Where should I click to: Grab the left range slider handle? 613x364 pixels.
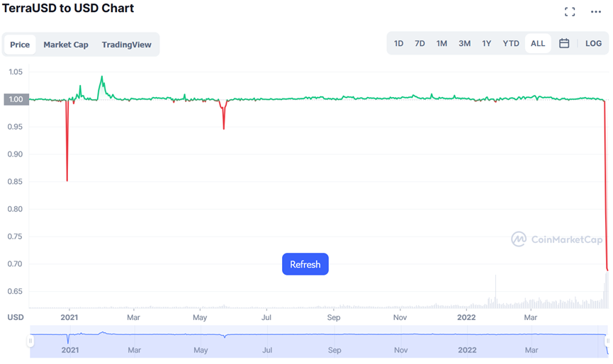tap(30, 341)
